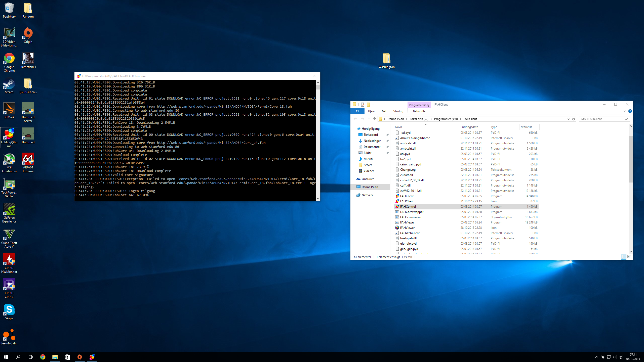This screenshot has height=362, width=644.
Task: Select Hurtigtilgang in navigation pane
Action: point(370,129)
